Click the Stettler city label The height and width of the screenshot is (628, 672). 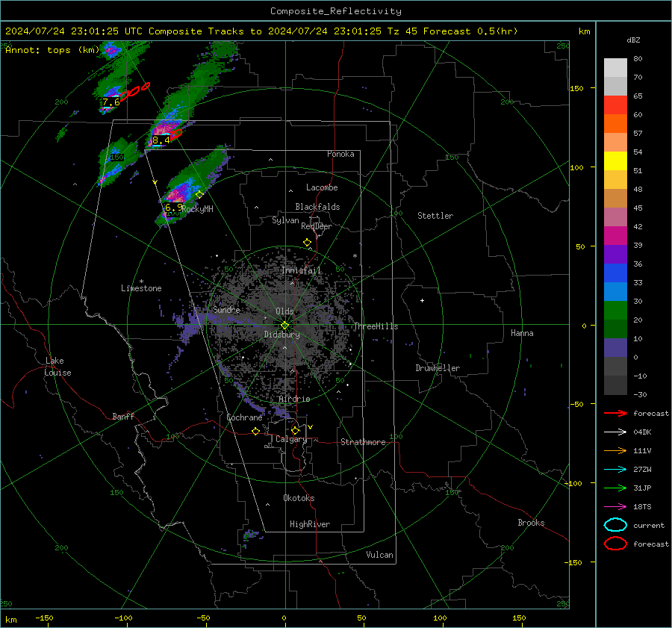[435, 216]
